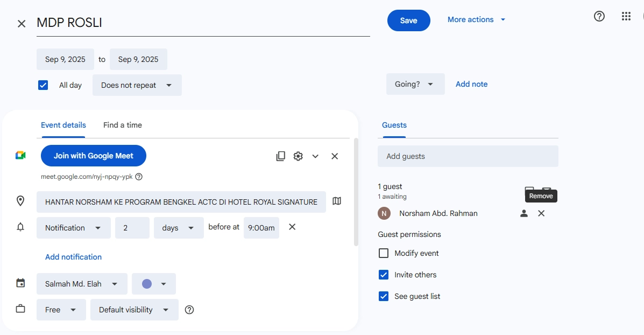This screenshot has width=644, height=335.
Task: Click the Add notification link
Action: click(73, 257)
